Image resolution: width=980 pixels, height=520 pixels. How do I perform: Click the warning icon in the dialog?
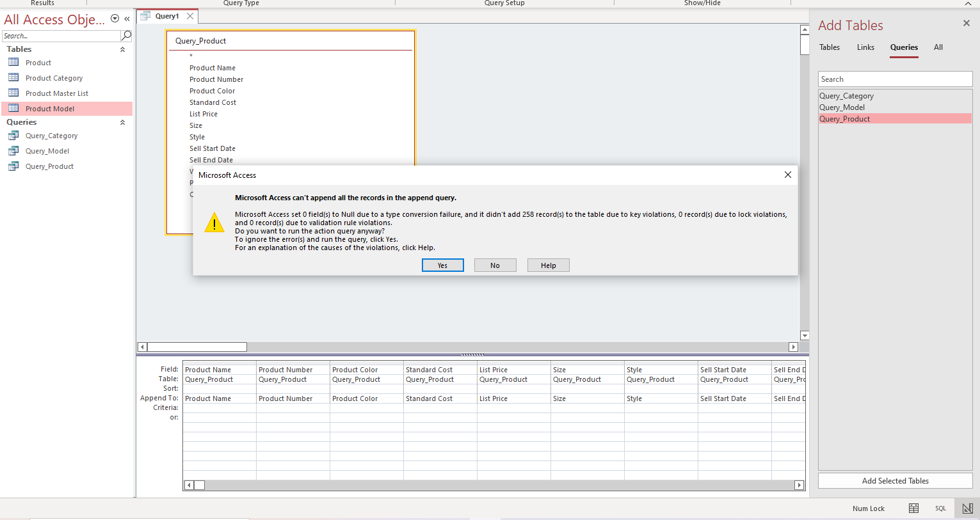214,222
